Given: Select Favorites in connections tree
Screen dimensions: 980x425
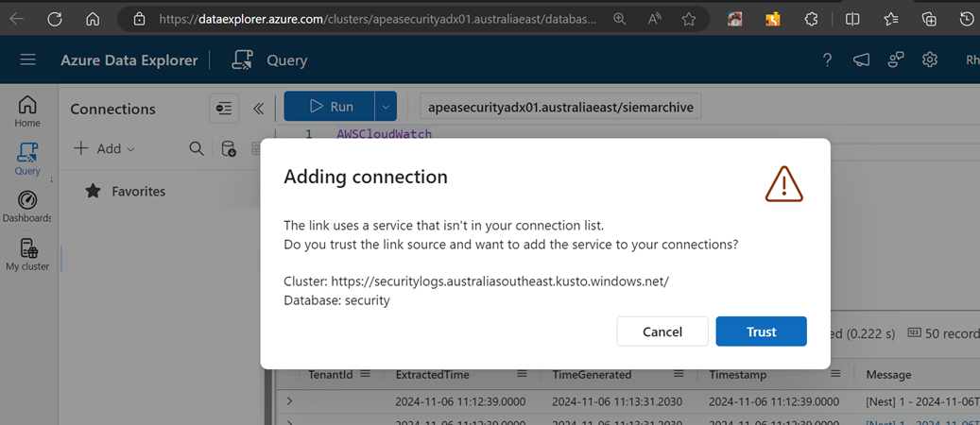Looking at the screenshot, I should pyautogui.click(x=139, y=191).
